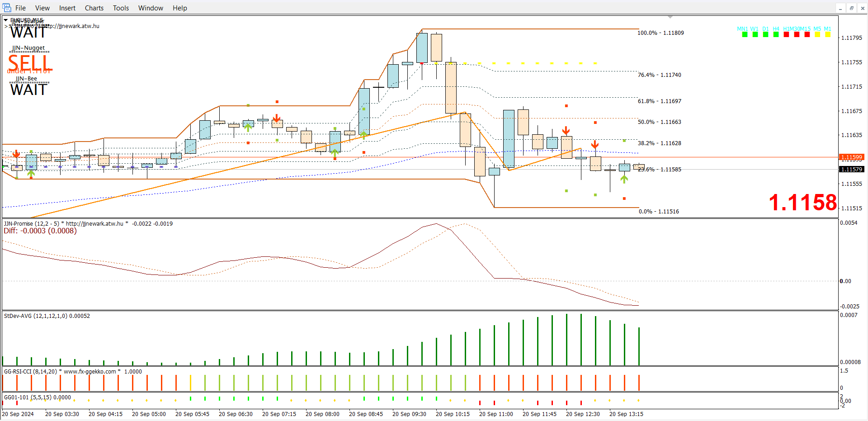Click the leftmost red sell arrow on chart

point(16,155)
